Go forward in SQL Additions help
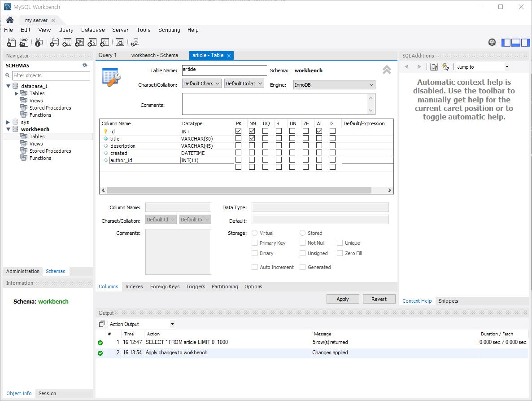532x401 pixels. 419,66
